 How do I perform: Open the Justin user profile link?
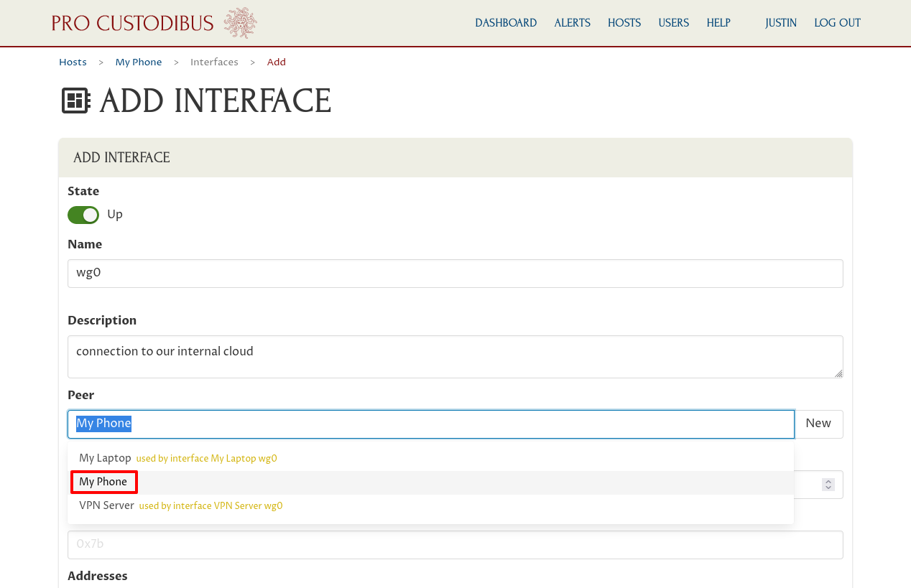pos(781,23)
